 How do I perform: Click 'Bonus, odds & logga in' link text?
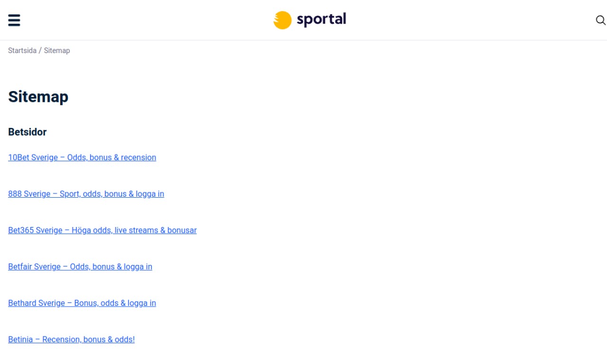(115, 303)
